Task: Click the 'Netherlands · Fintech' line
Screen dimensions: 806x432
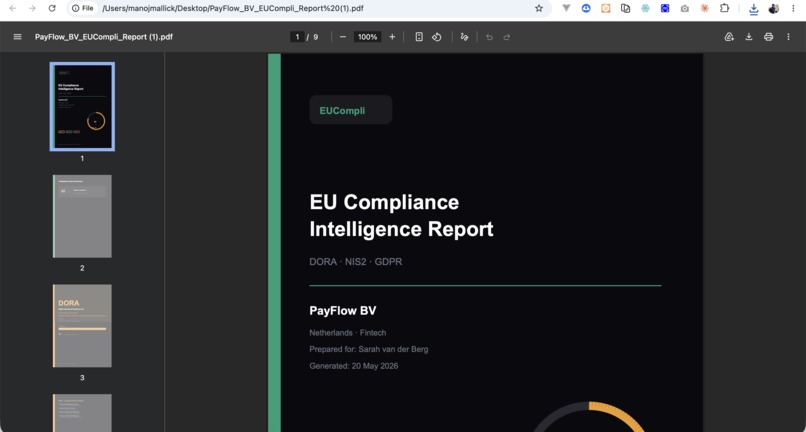Action: (x=347, y=333)
